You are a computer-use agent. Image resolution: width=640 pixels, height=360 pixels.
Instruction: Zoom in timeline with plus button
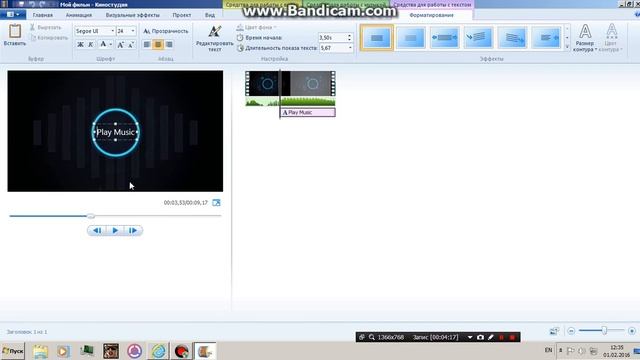point(632,331)
